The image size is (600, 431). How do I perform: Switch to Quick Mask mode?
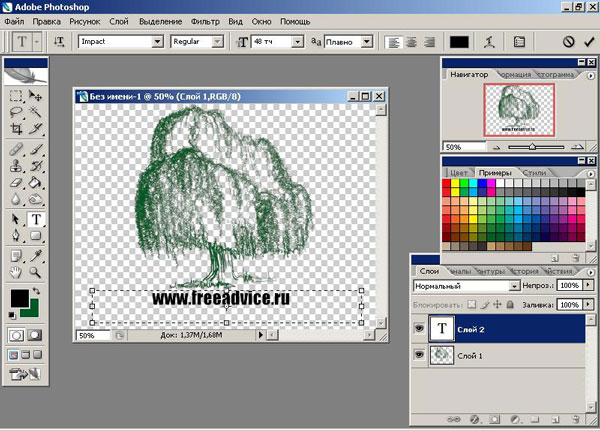coord(34,335)
